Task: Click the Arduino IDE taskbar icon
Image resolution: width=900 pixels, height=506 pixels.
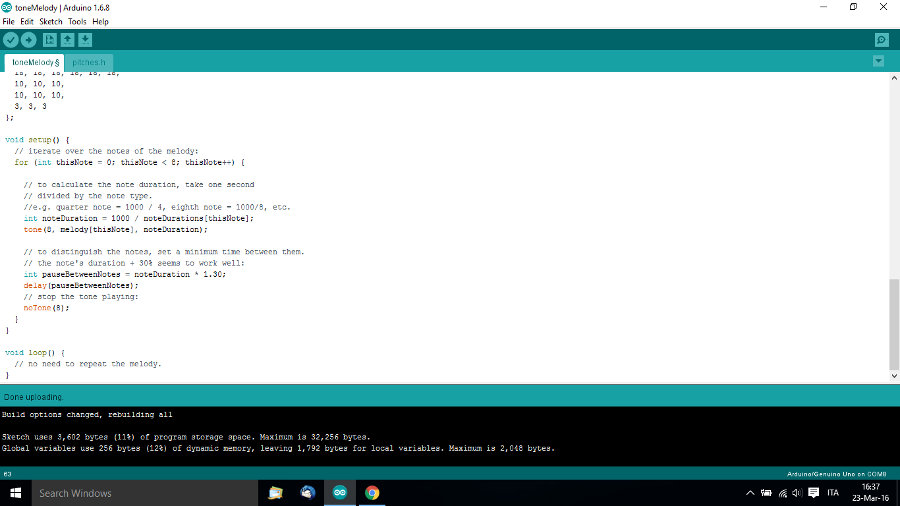Action: [340, 493]
